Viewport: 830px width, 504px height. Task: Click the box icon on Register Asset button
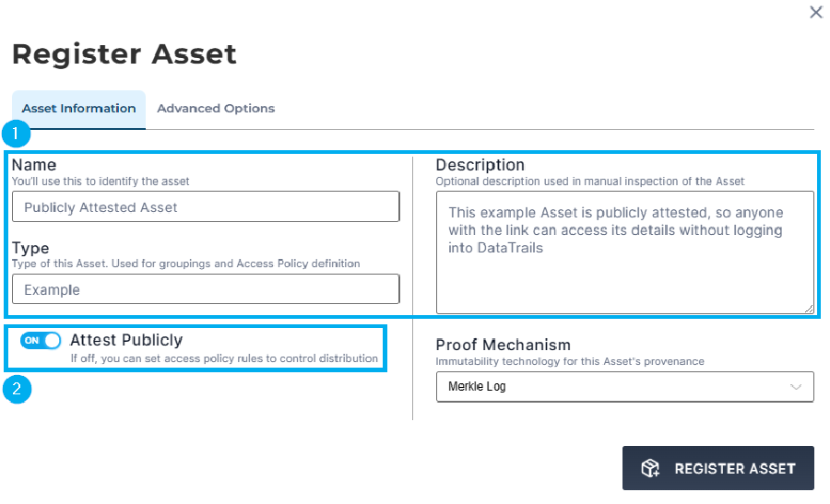click(x=650, y=468)
